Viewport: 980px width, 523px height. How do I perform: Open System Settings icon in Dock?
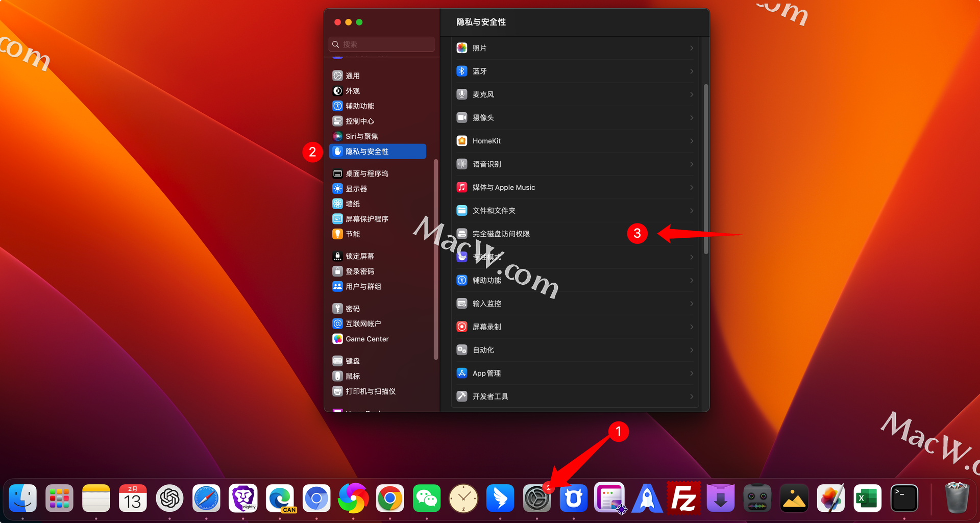(537, 498)
